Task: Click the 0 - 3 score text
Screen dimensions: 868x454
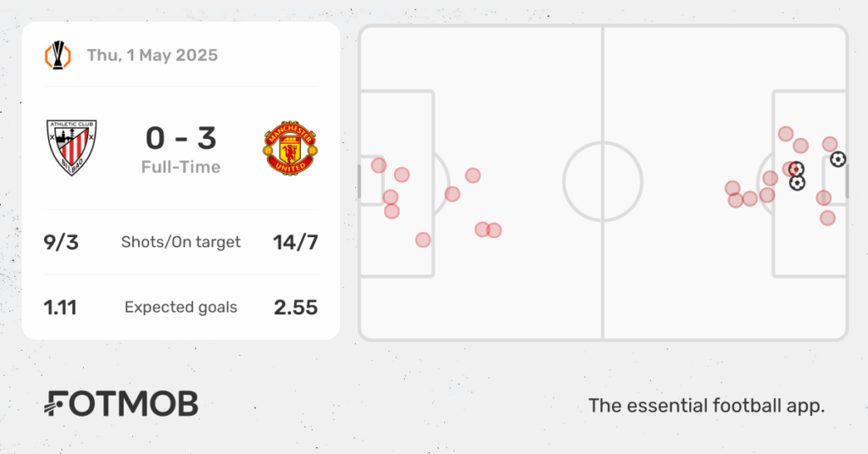Action: point(181,138)
